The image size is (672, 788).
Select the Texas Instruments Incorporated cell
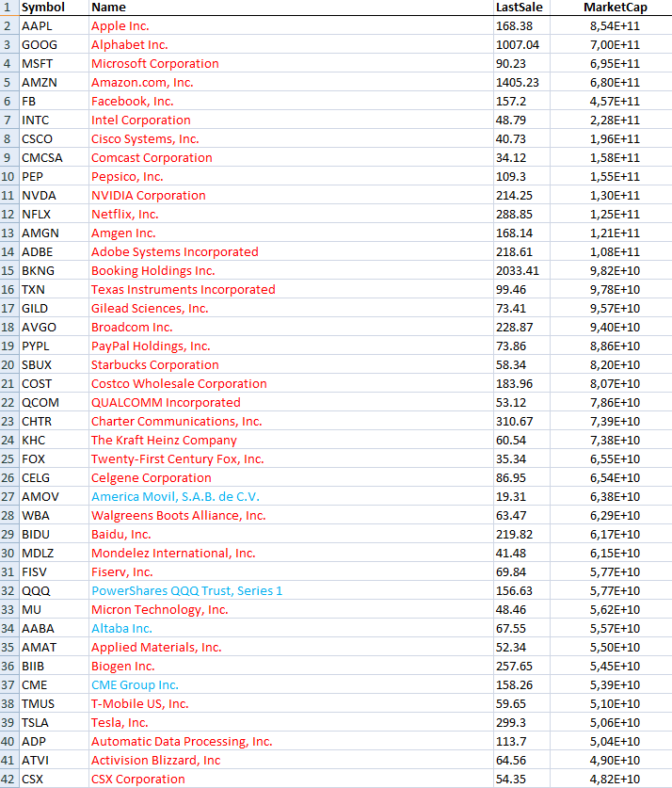[x=292, y=289]
